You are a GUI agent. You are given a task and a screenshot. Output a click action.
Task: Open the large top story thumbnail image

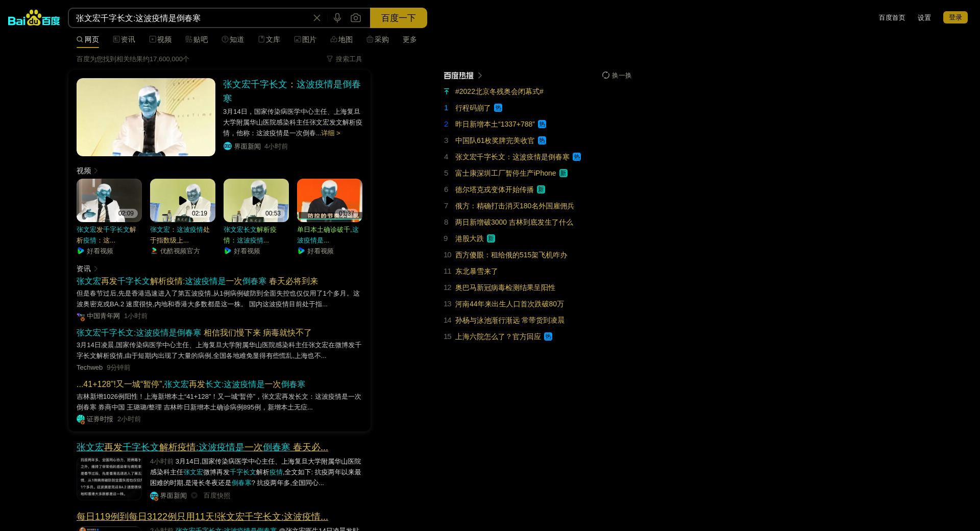pos(146,117)
